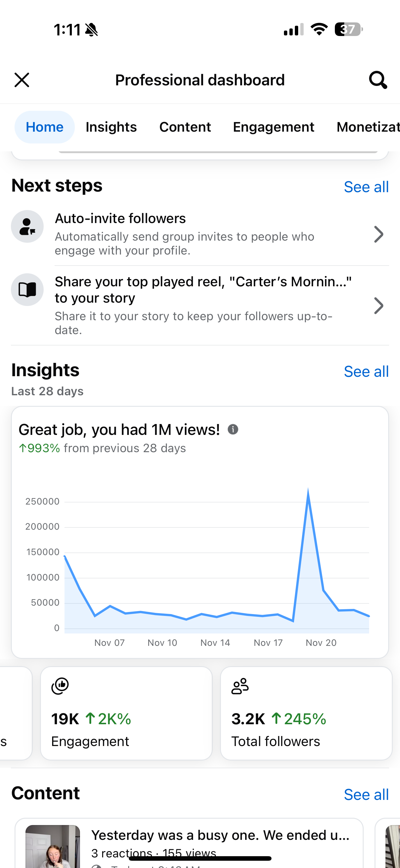400x868 pixels.
Task: Expand Auto-invite followers chevron
Action: pos(379,234)
